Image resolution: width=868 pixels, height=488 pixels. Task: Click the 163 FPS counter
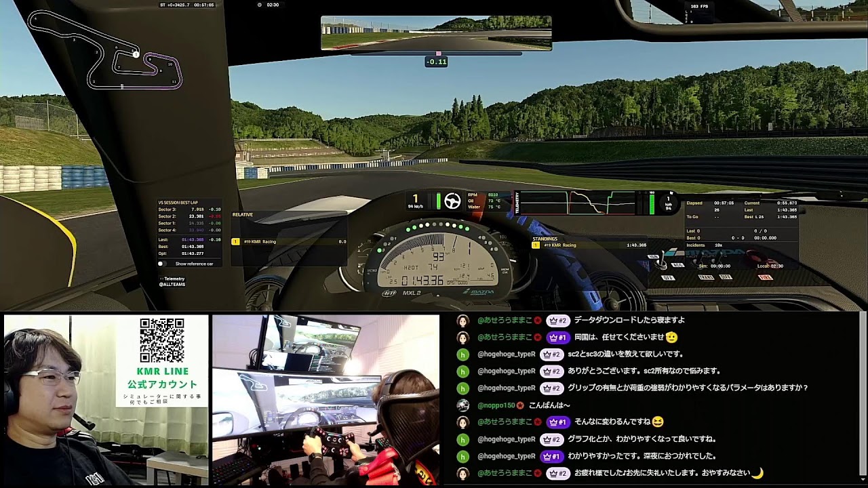click(699, 6)
